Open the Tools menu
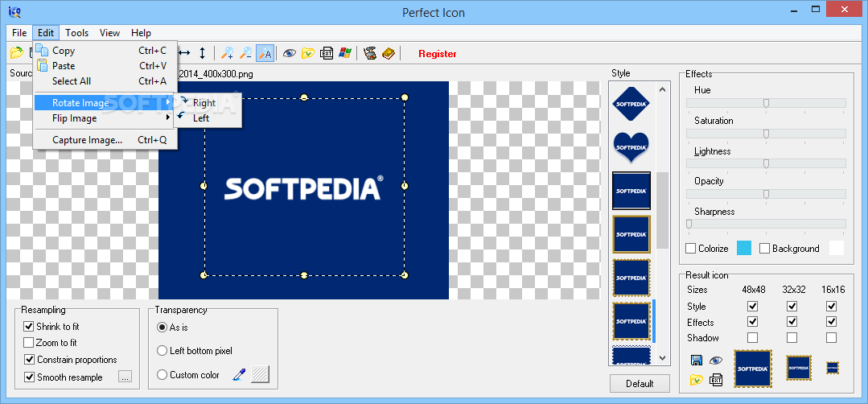Image resolution: width=868 pixels, height=404 pixels. click(x=77, y=33)
